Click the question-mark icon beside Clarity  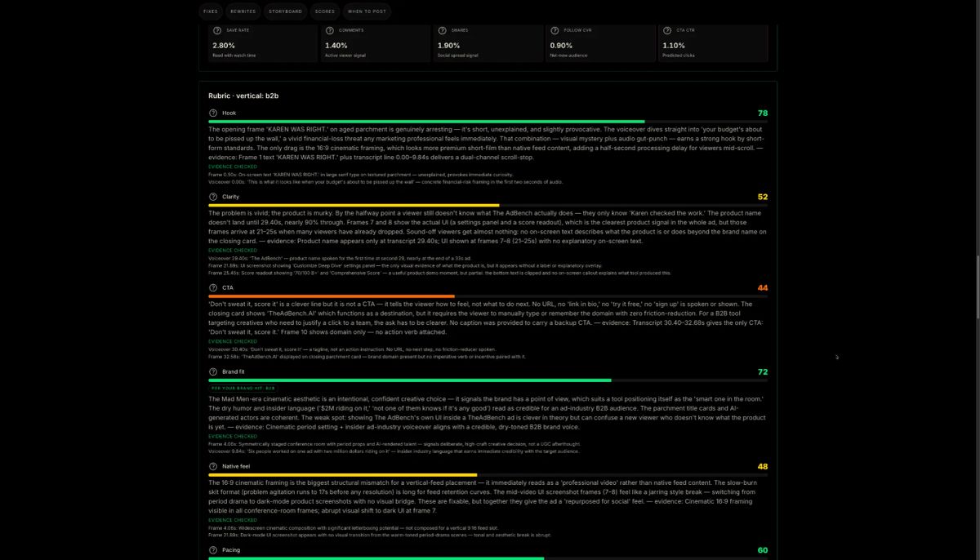[x=213, y=197]
